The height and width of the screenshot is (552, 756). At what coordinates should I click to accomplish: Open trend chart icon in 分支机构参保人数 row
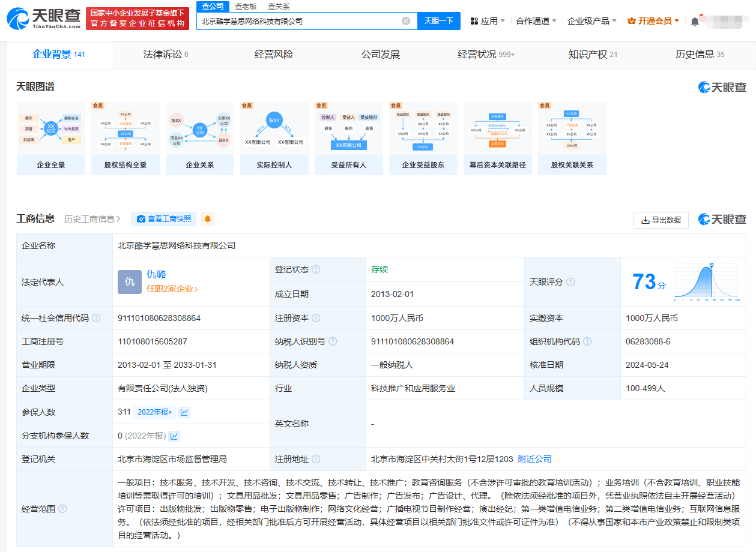coord(174,436)
